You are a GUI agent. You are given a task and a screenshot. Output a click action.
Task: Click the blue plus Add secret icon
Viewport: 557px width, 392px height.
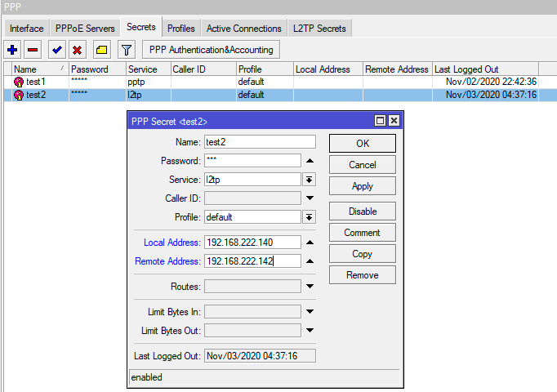(12, 50)
